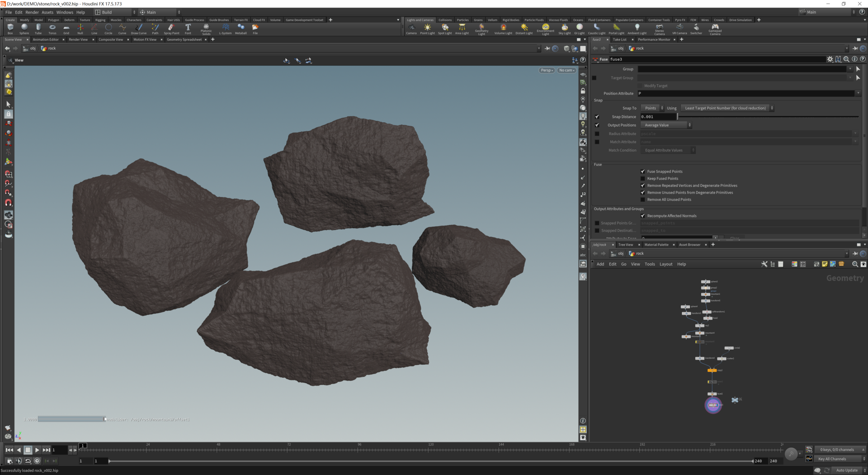Enable Remove All Unused Points
The width and height of the screenshot is (868, 475).
pyautogui.click(x=643, y=199)
